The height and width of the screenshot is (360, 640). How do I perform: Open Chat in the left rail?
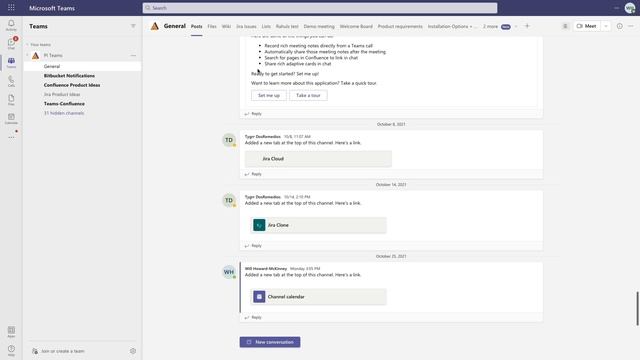11,43
